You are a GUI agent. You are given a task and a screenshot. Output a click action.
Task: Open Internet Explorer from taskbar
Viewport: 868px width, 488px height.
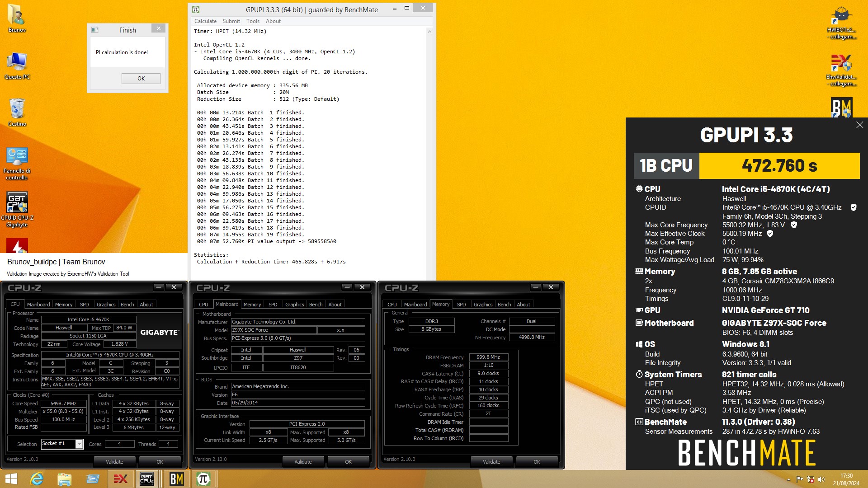click(37, 479)
